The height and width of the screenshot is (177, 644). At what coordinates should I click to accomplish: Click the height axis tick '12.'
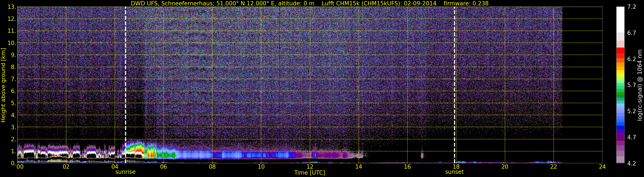point(12,19)
